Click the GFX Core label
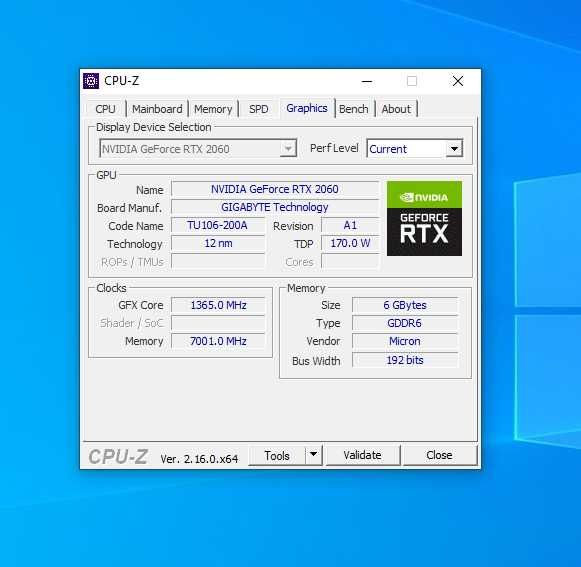581x567 pixels. pos(141,305)
